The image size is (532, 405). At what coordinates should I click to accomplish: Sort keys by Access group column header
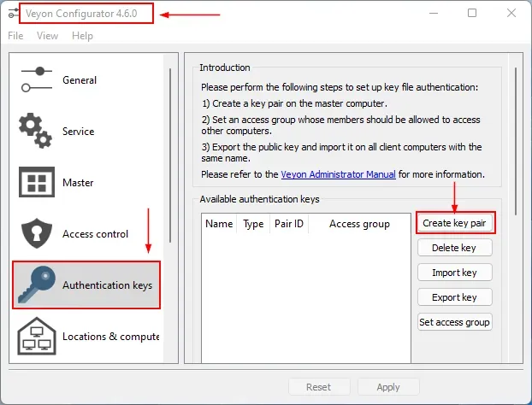(x=359, y=224)
